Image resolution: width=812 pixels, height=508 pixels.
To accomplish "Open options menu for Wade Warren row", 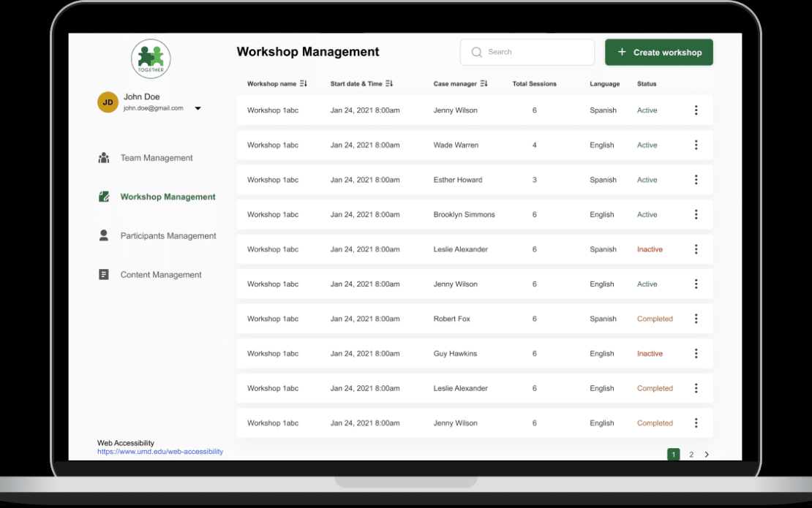I will pyautogui.click(x=696, y=145).
